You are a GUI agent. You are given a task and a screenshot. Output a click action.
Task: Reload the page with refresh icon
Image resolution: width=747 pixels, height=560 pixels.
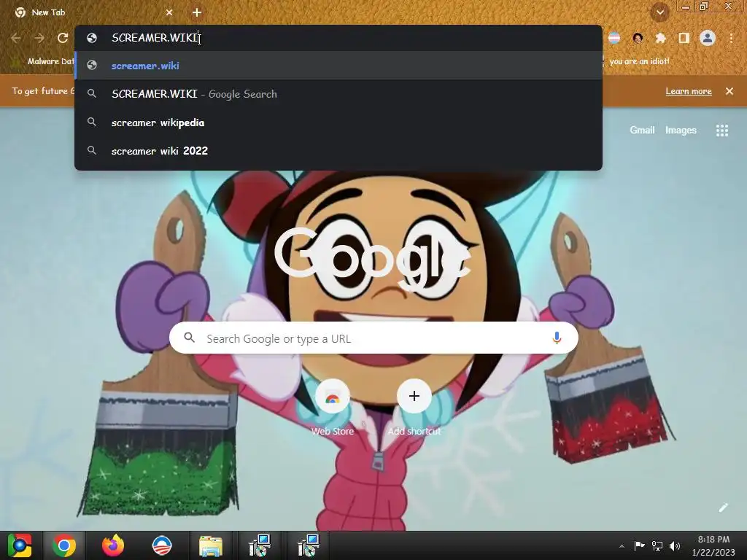point(63,38)
